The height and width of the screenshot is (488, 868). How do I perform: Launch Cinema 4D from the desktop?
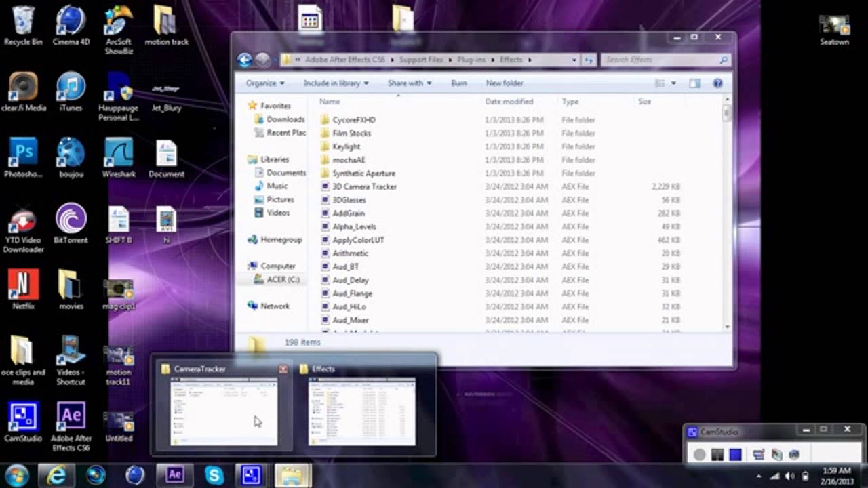(x=71, y=26)
